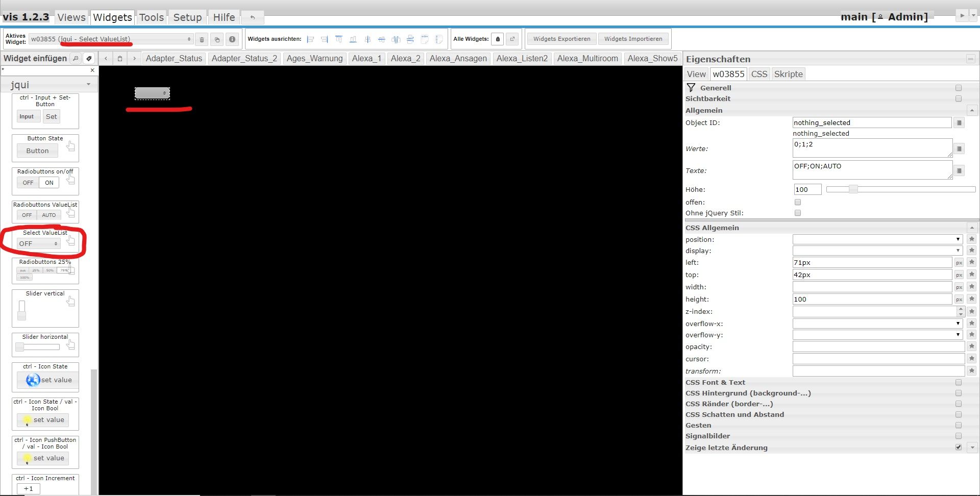Click the star icon for the opacity property
This screenshot has height=496, width=980.
pos(972,346)
